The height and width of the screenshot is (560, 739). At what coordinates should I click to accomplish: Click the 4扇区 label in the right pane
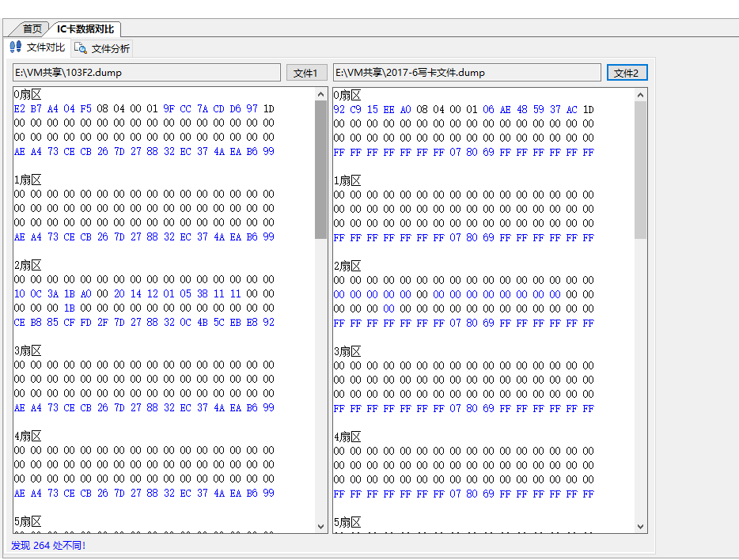pyautogui.click(x=347, y=437)
